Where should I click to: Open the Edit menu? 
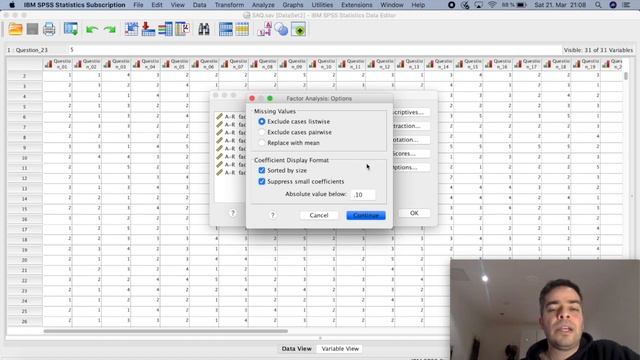(157, 5)
